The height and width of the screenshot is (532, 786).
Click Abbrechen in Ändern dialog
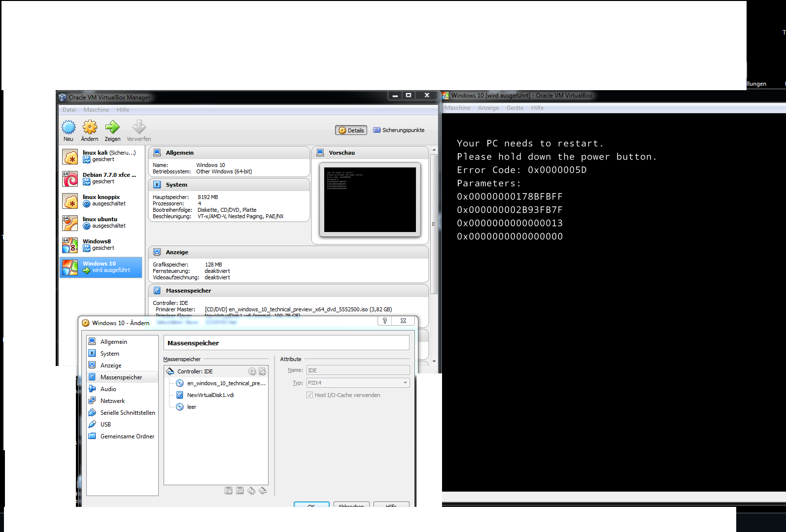pyautogui.click(x=351, y=505)
